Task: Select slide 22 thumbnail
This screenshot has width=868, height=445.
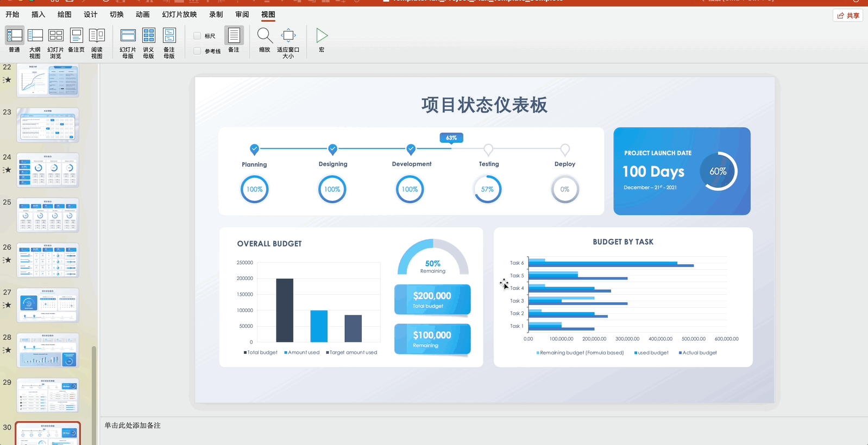Action: click(48, 80)
